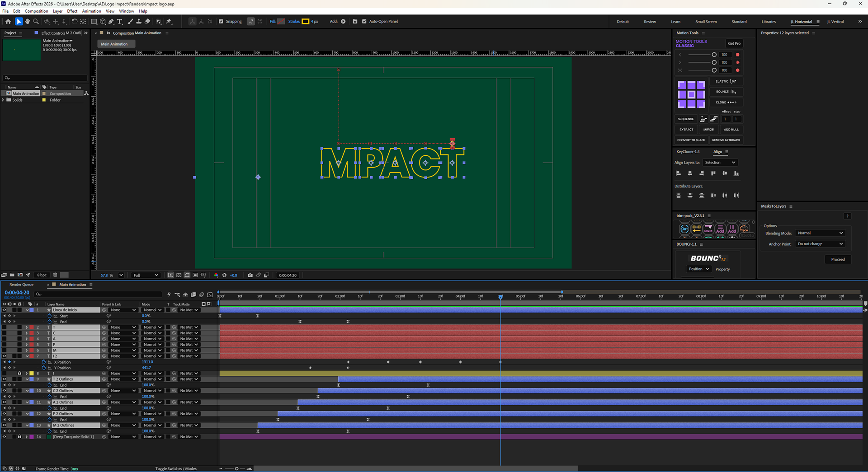Screen dimensions: 868x472
Task: Click the distribute top edges icon
Action: click(678, 196)
